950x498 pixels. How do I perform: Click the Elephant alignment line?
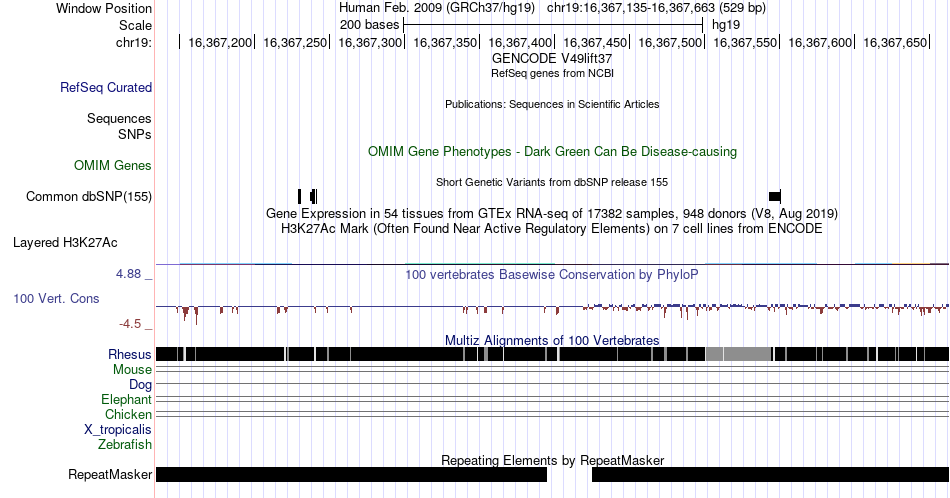(x=552, y=399)
